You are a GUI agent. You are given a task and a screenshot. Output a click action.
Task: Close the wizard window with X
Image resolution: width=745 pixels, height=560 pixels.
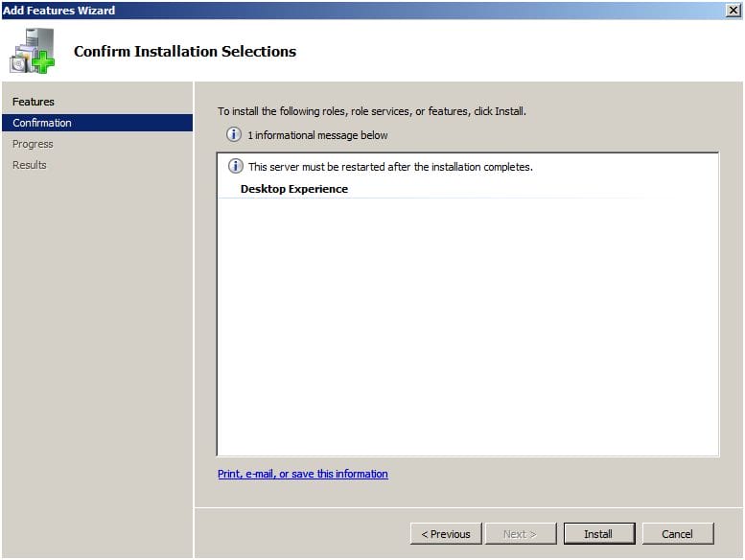click(x=733, y=10)
